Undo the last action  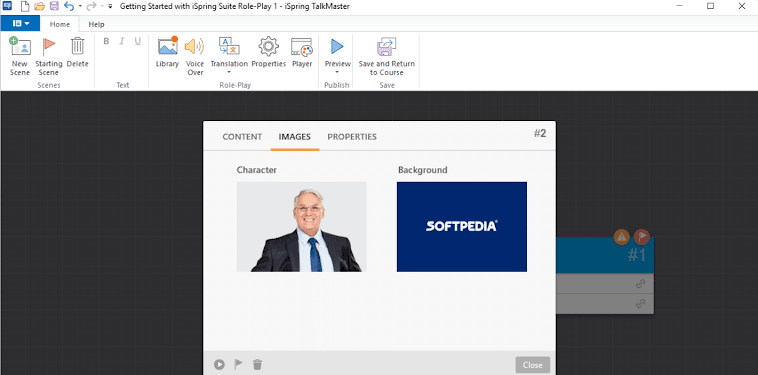69,6
